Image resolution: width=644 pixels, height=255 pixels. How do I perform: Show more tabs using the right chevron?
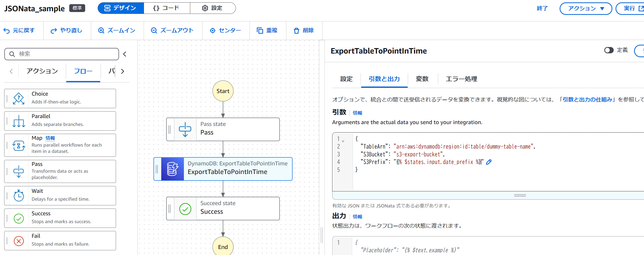[123, 71]
